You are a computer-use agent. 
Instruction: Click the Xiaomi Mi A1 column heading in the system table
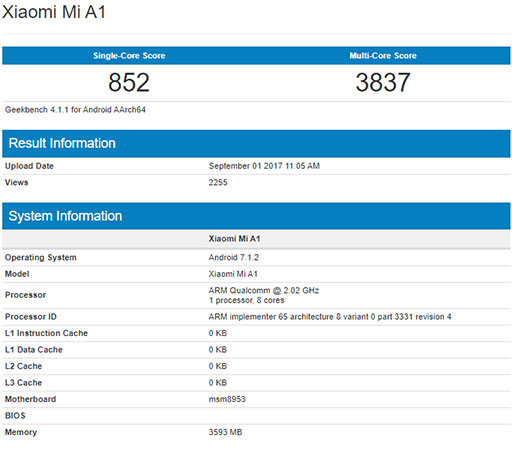click(x=234, y=239)
